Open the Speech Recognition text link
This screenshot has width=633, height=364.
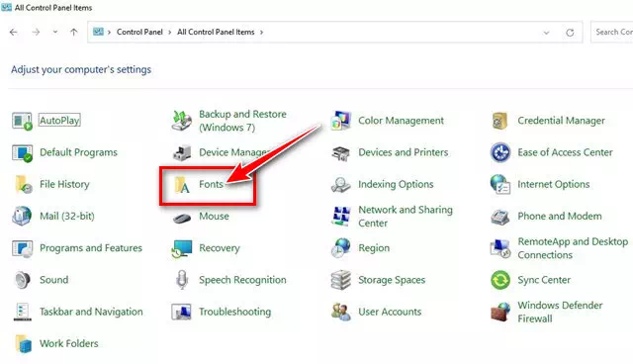242,280
